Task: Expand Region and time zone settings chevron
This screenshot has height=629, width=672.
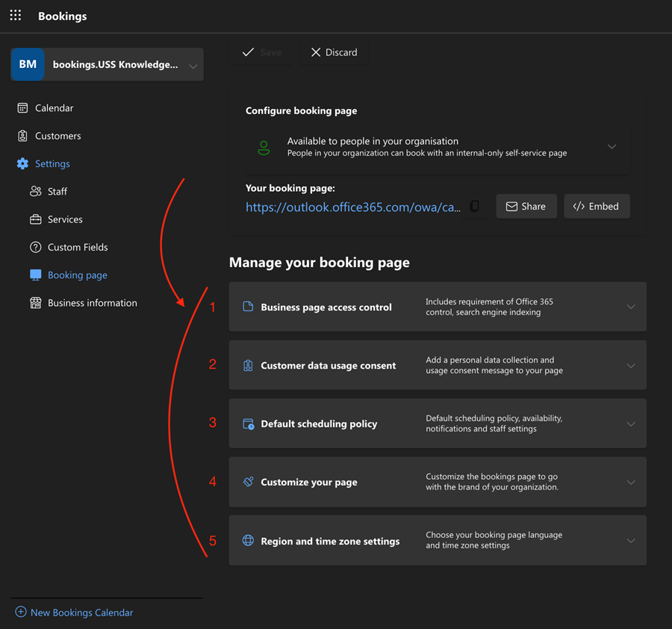Action: tap(631, 540)
